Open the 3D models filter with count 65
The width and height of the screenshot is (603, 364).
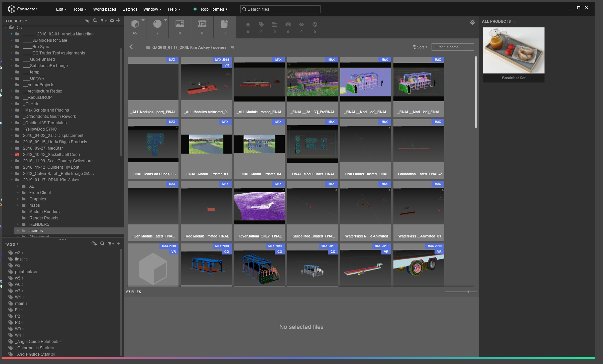135,24
